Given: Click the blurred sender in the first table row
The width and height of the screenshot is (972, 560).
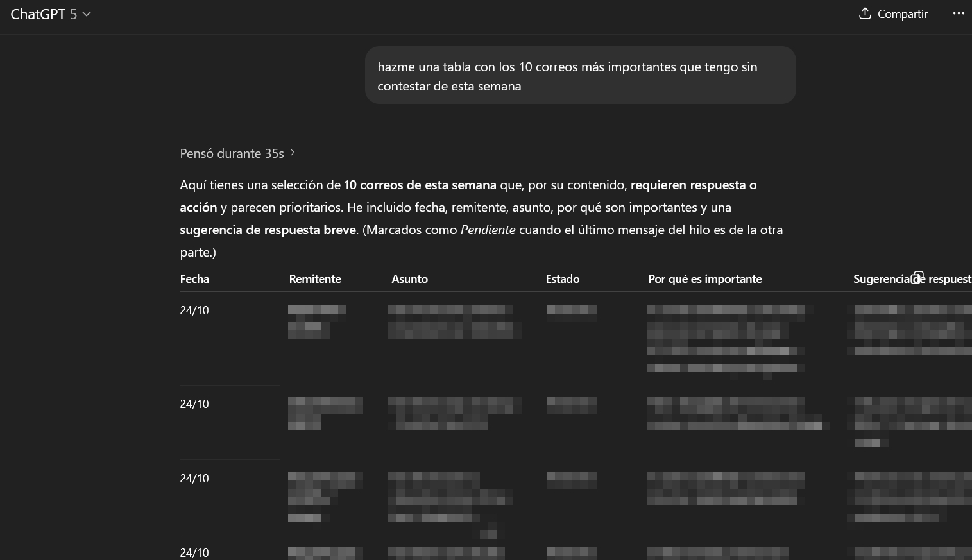Looking at the screenshot, I should [316, 321].
